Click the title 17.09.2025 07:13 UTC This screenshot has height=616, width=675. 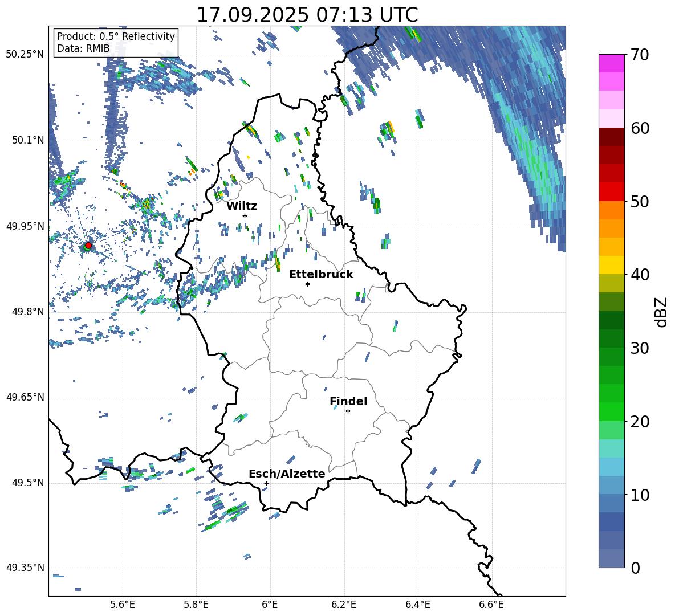[x=307, y=15]
